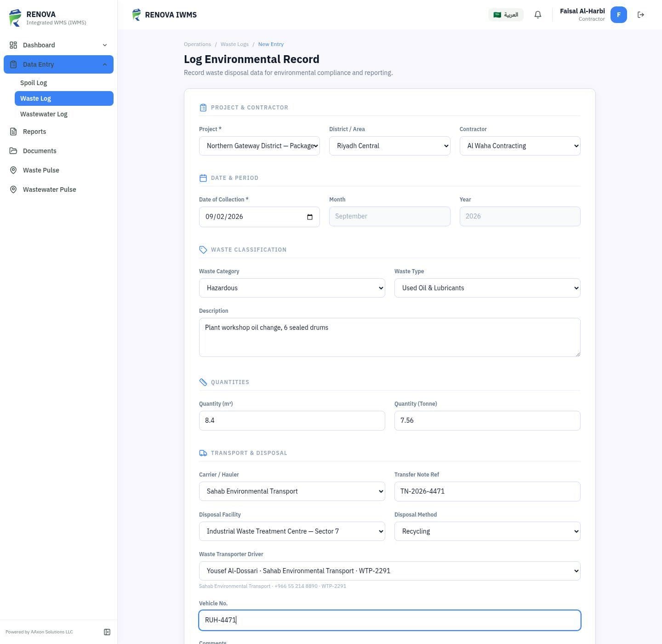Viewport: 662px width, 644px height.
Task: Click the Vehicle No. field
Action: pos(390,620)
